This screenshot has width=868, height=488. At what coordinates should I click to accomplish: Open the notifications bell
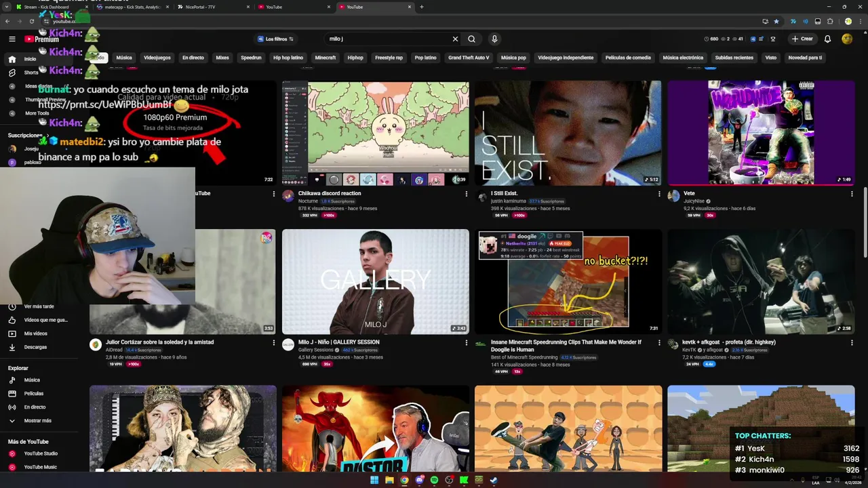pos(827,39)
